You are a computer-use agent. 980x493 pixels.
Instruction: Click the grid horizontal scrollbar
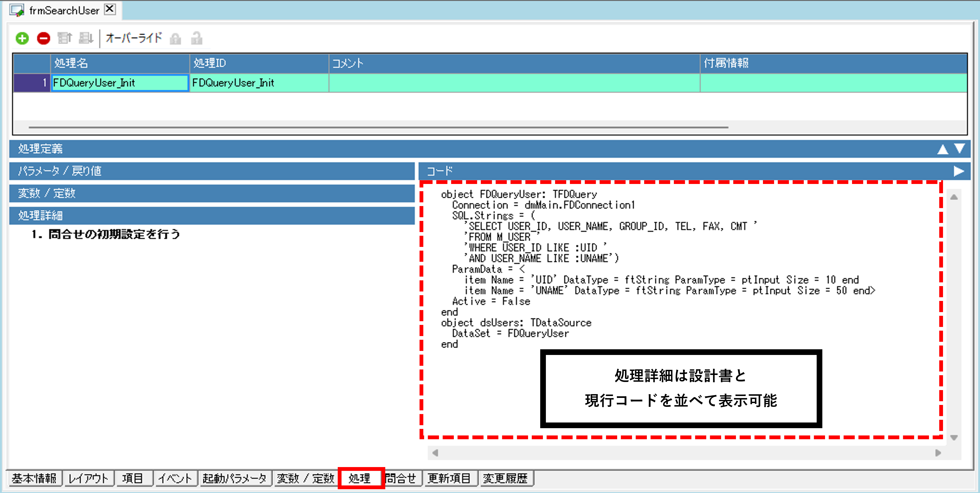point(378,127)
